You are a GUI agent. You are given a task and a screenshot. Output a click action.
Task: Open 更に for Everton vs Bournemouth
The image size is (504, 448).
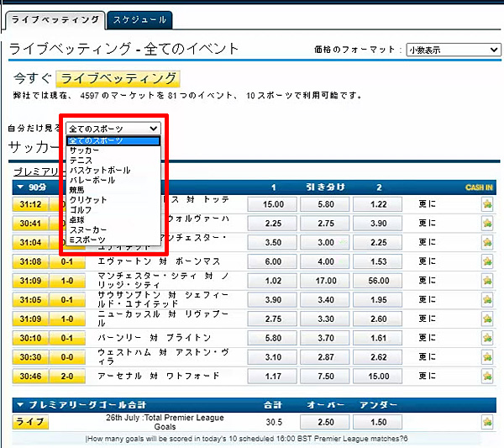pyautogui.click(x=428, y=261)
